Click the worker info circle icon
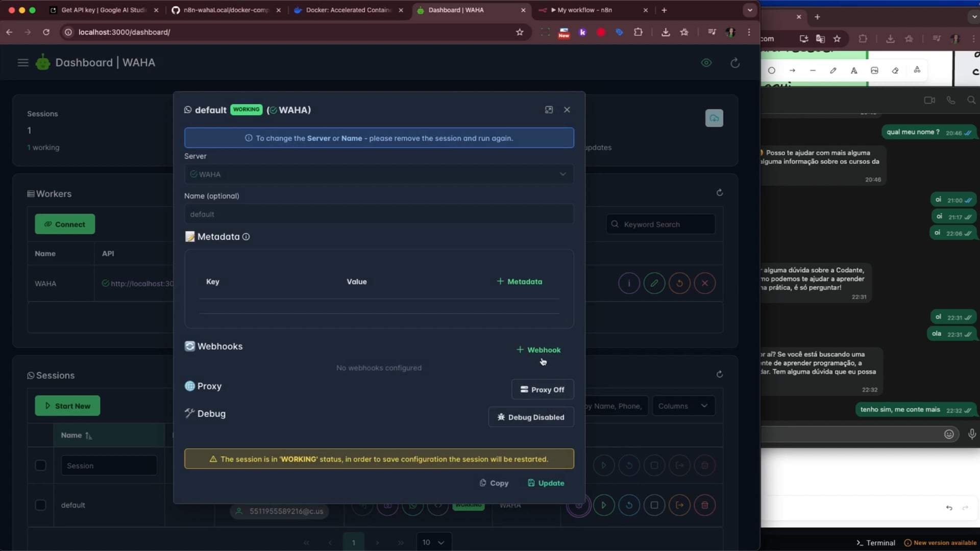This screenshot has height=551, width=980. coord(629,283)
